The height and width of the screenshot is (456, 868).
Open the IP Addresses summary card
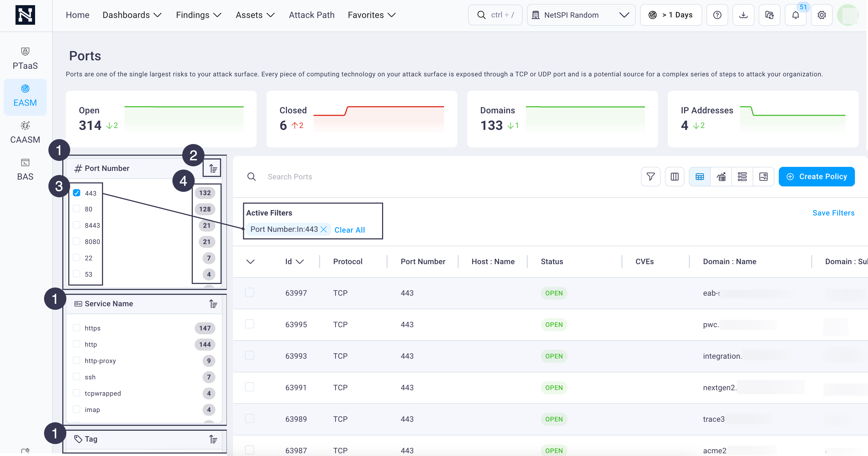coord(763,119)
